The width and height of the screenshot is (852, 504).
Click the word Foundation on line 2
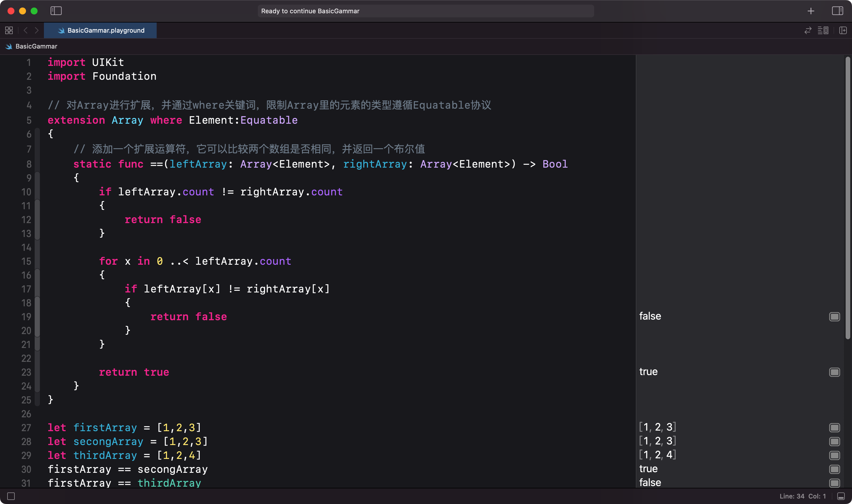coord(124,76)
